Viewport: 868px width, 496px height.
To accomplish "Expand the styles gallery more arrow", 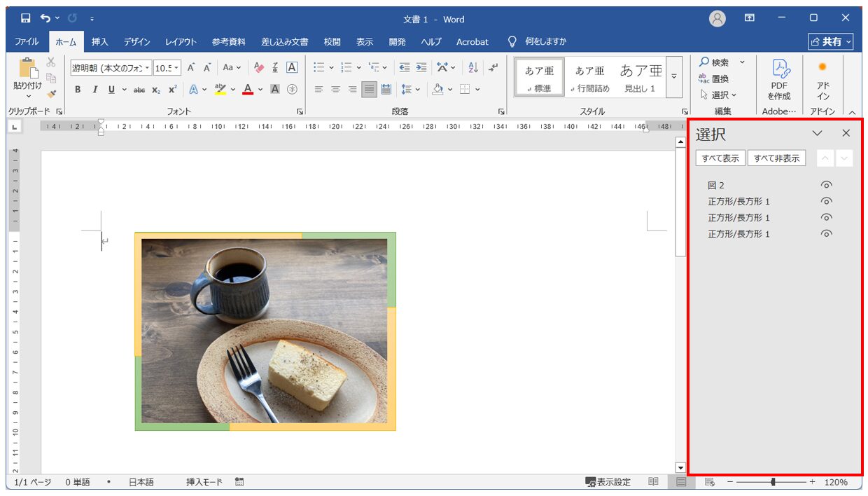I will (x=674, y=76).
